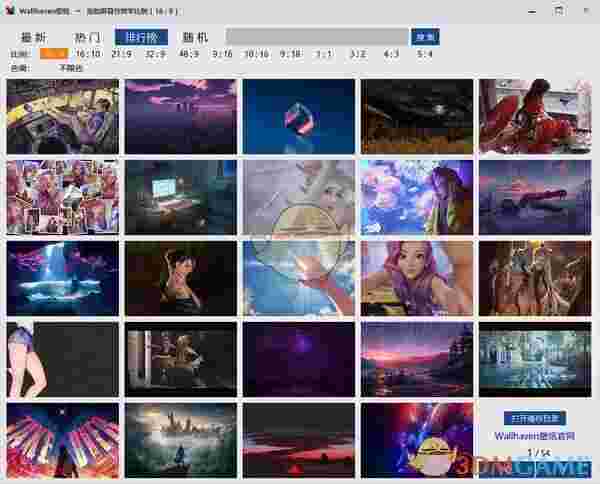The width and height of the screenshot is (600, 484).
Task: Select the 1:1 ratio filter
Action: click(324, 54)
